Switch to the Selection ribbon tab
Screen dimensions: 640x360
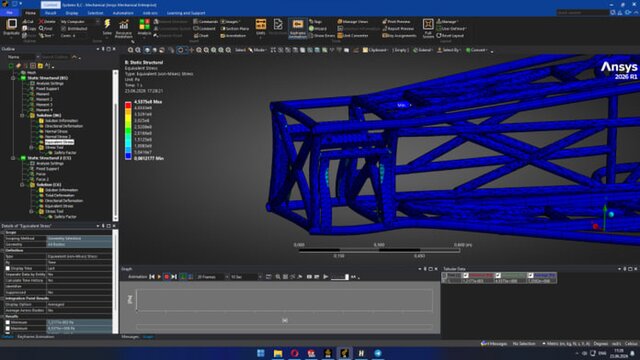point(96,13)
